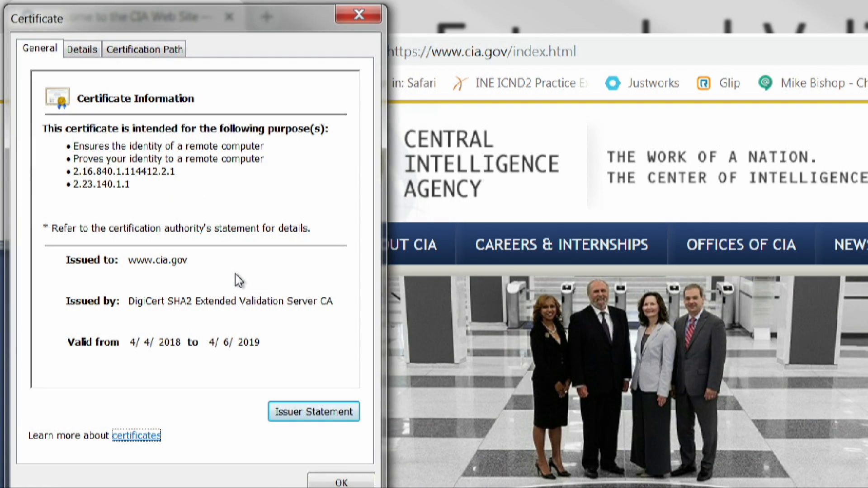
Task: Click the OID 2.16.840.1.114412.2.1 entry
Action: pos(124,172)
